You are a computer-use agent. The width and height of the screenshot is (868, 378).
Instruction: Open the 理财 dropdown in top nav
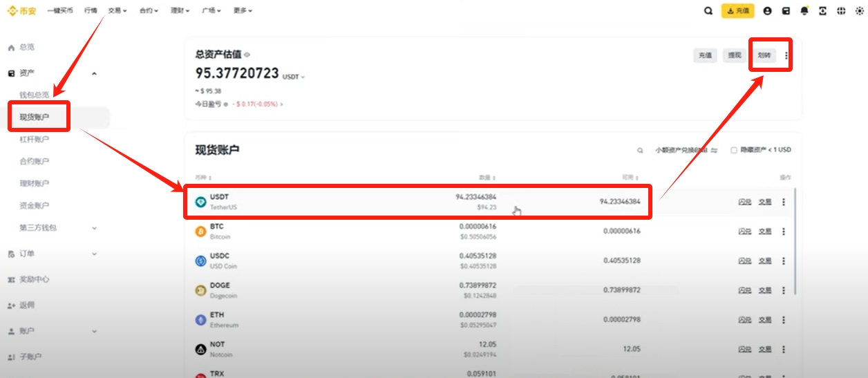(180, 11)
